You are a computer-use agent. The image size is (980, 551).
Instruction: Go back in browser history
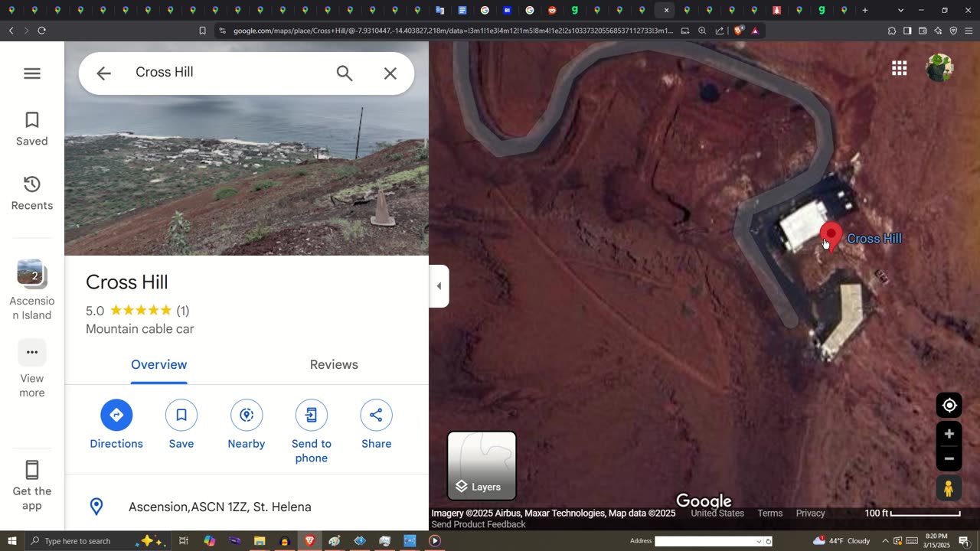click(11, 31)
